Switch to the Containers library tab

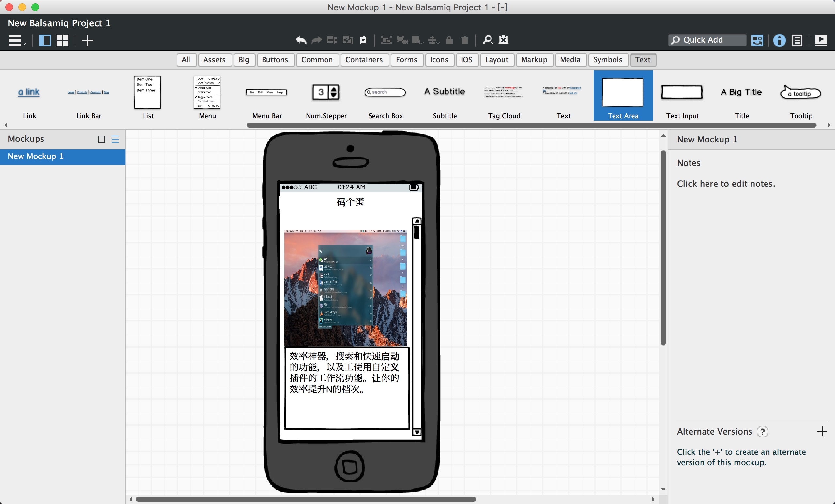(364, 60)
